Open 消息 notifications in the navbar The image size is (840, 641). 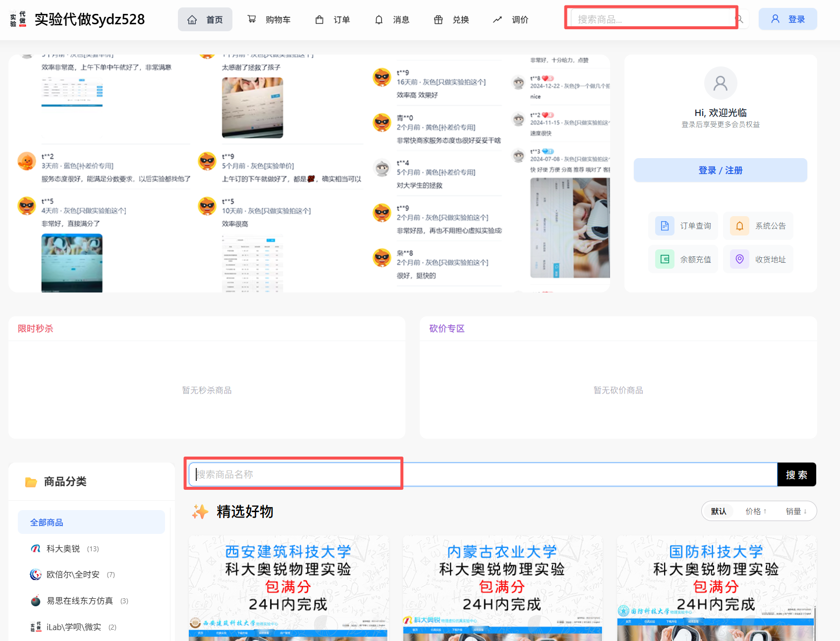392,20
